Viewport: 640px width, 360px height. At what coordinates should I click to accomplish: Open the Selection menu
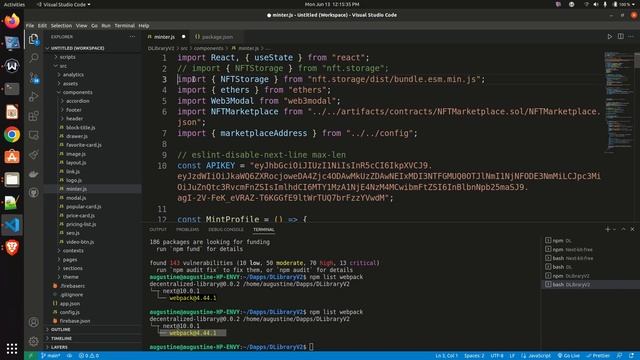61,26
